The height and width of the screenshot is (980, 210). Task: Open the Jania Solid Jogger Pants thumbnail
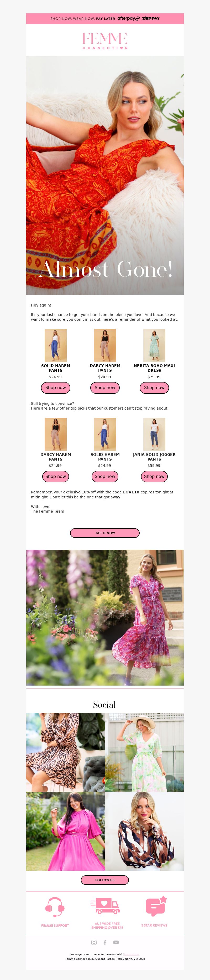click(x=154, y=434)
